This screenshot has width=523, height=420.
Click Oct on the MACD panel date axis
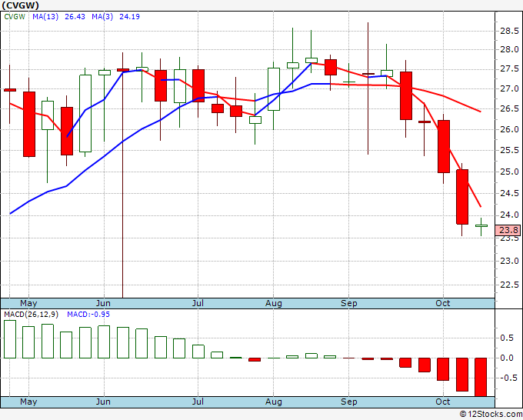pos(443,402)
